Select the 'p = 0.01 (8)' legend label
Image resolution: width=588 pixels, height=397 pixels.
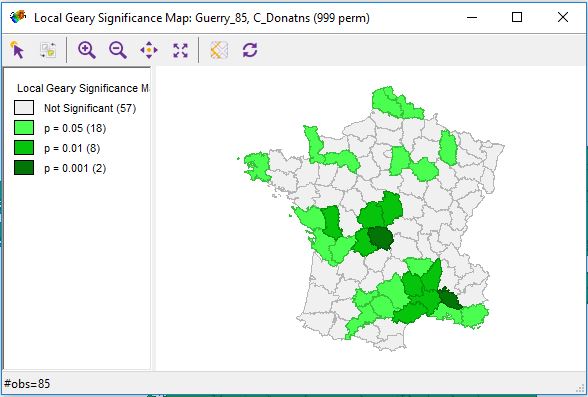pyautogui.click(x=72, y=148)
